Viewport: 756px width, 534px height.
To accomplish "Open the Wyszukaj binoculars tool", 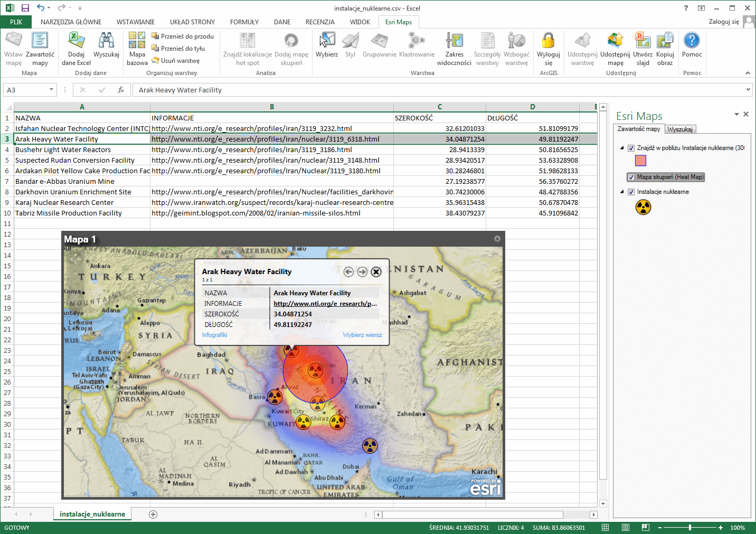I will [x=106, y=45].
